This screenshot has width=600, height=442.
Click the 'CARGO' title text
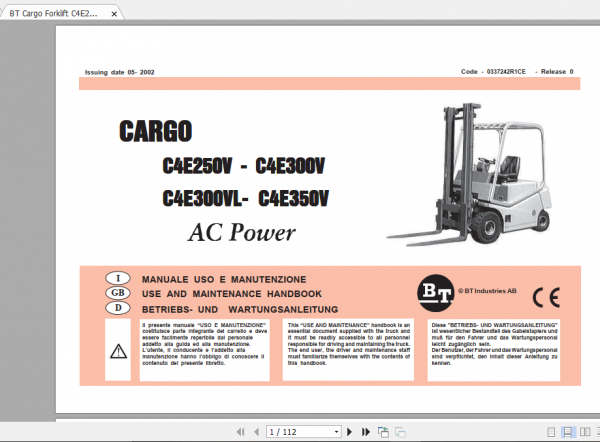click(x=156, y=131)
